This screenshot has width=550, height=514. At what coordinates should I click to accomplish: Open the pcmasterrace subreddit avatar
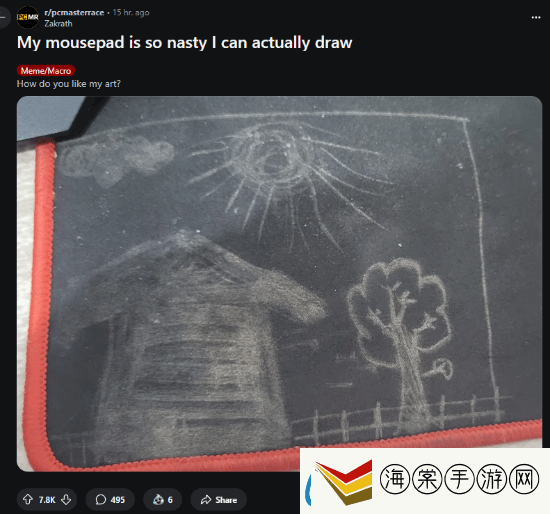[28, 17]
